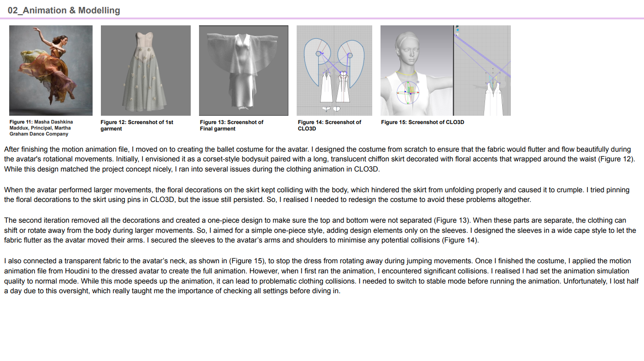644x361 pixels.
Task: Click the spherical rotation gizmo on the avatar's chest
Action: tap(408, 93)
